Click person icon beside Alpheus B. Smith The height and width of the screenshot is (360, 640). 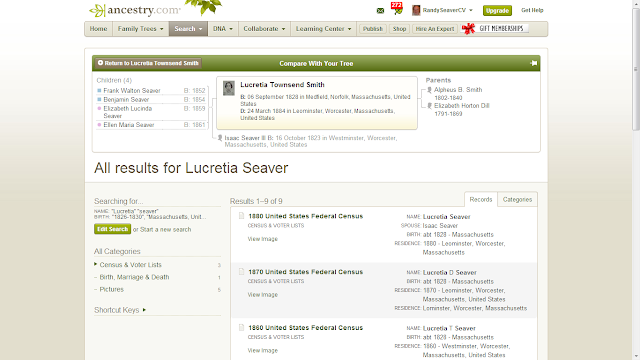click(429, 90)
